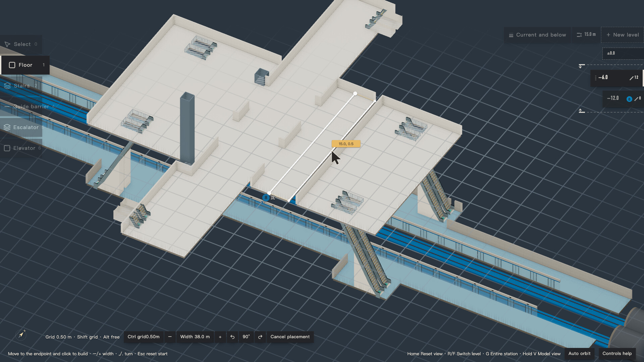Select the Floor tool
This screenshot has height=362, width=644.
[x=25, y=65]
